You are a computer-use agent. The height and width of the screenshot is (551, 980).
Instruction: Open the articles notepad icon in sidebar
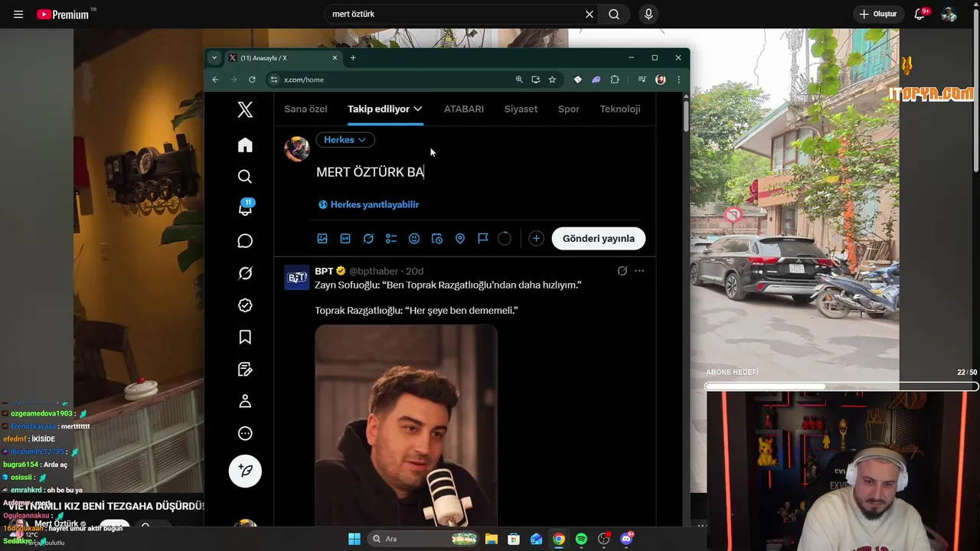coord(245,370)
